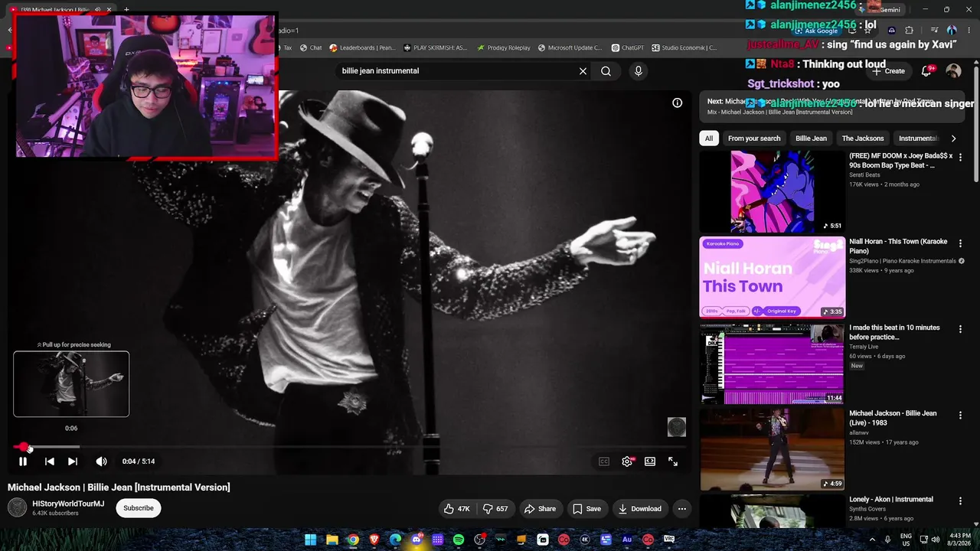Image resolution: width=980 pixels, height=551 pixels.
Task: Open Niall Horan This Town karaoke thumbnail
Action: (x=773, y=277)
